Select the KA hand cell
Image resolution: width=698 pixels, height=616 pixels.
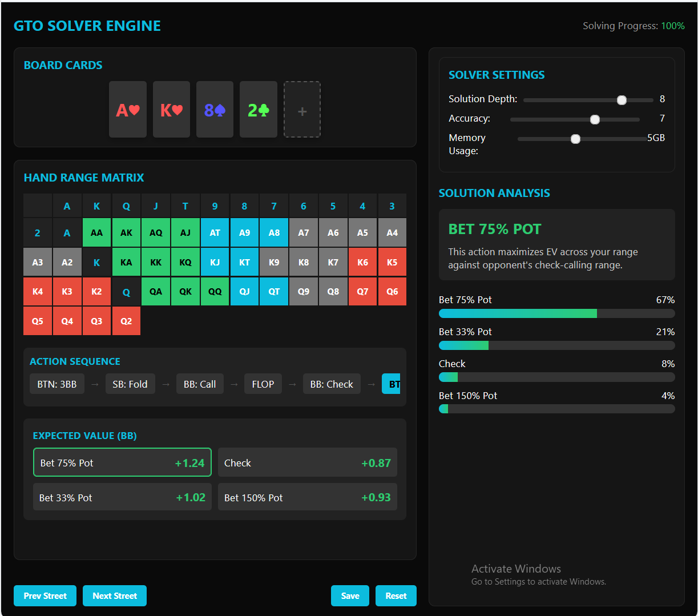(126, 262)
